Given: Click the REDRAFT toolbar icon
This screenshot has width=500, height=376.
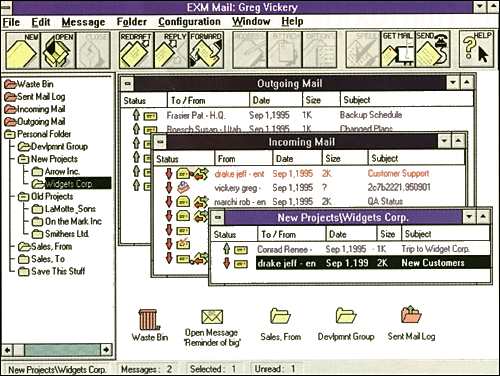Looking at the screenshot, I should click(x=136, y=50).
